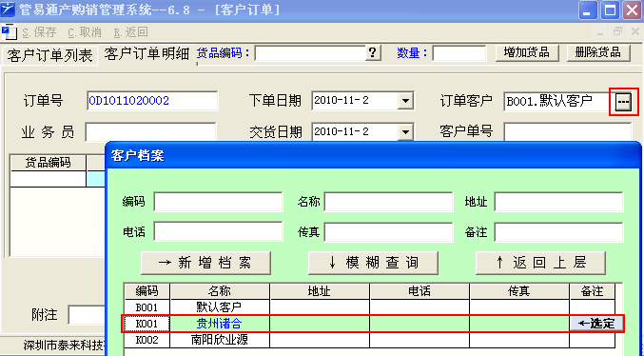The width and height of the screenshot is (644, 356).
Task: Select row cell K002
Action: pos(147,340)
